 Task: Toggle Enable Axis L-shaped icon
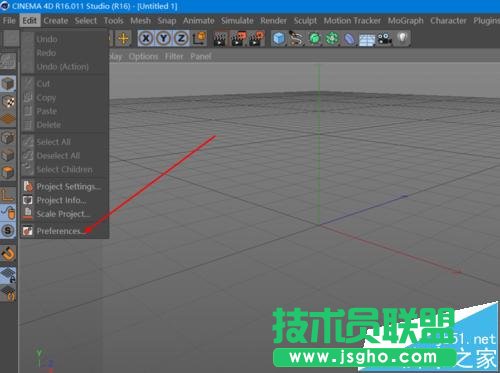(8, 195)
